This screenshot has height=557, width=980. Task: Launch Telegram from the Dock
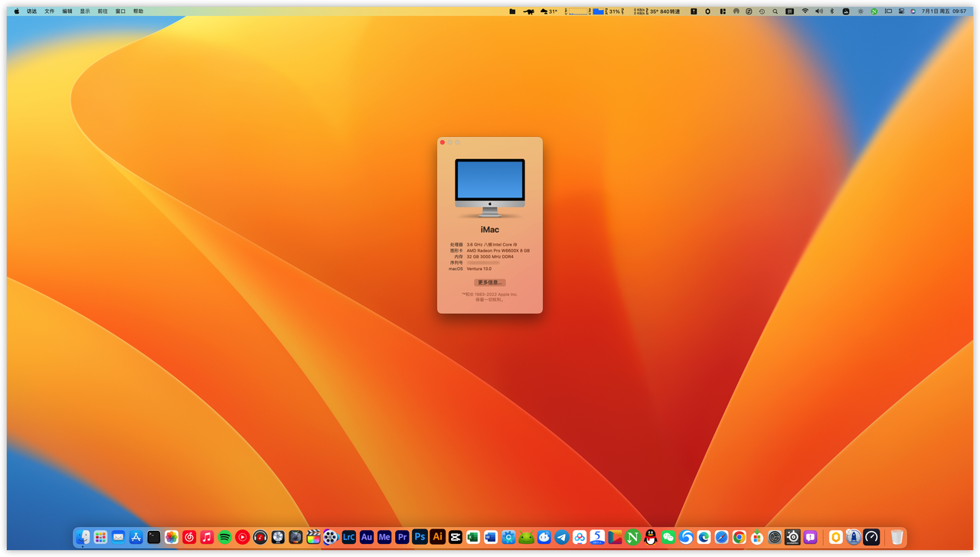coord(561,537)
